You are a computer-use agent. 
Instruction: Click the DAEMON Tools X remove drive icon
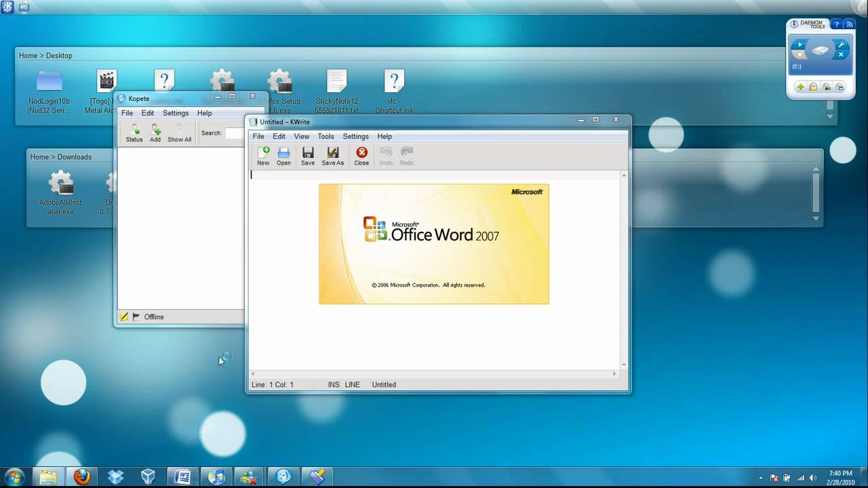click(841, 54)
